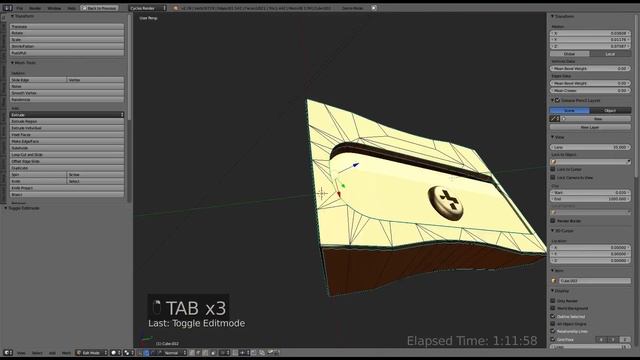Click the Blender logo icon in the top header
The height and width of the screenshot is (360, 640).
tap(176, 8)
